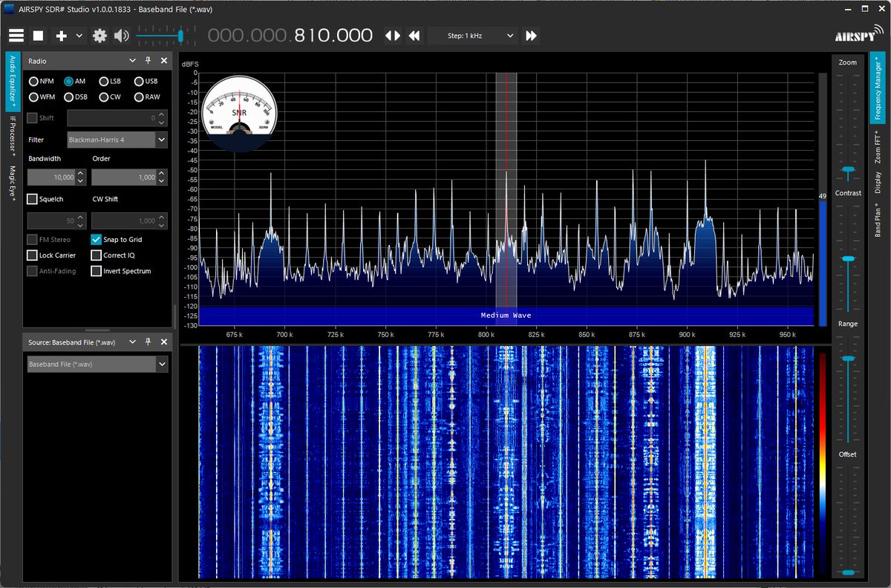Click the pin icon on the Radio panel
This screenshot has height=588, width=891.
coord(147,60)
